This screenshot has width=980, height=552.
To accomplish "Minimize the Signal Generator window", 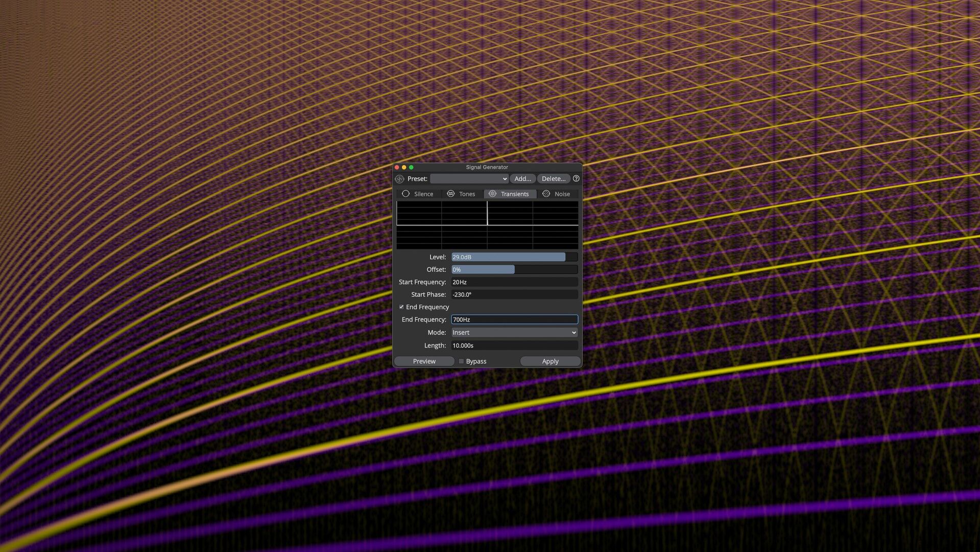I will pos(404,168).
